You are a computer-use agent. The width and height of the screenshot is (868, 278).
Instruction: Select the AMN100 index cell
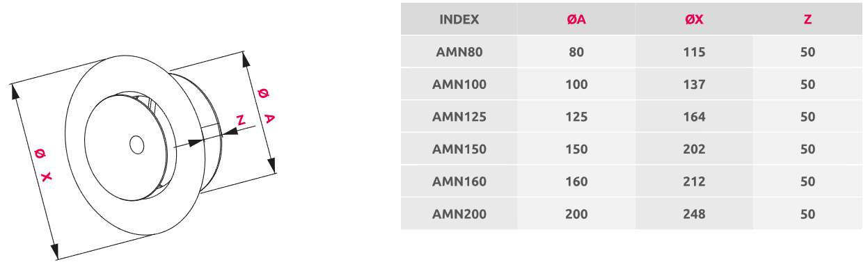[459, 85]
